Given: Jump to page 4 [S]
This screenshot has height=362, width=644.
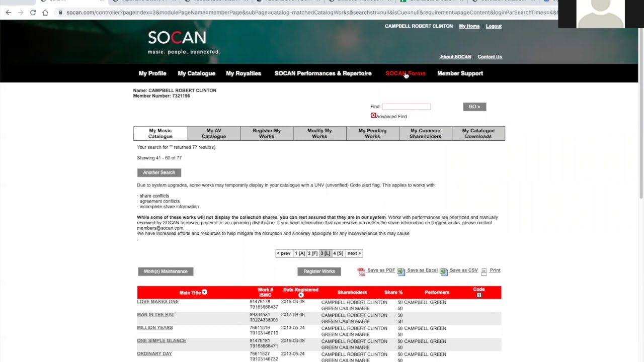Looking at the screenshot, I should pyautogui.click(x=338, y=253).
